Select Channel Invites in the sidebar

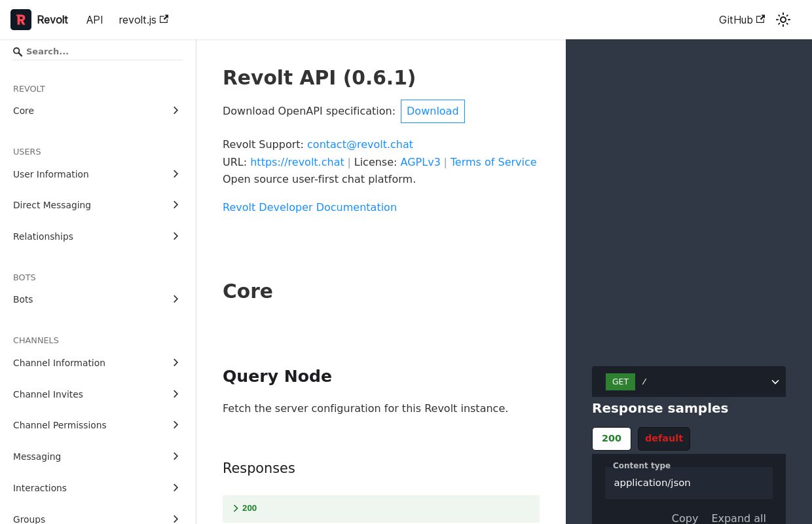pyautogui.click(x=48, y=394)
